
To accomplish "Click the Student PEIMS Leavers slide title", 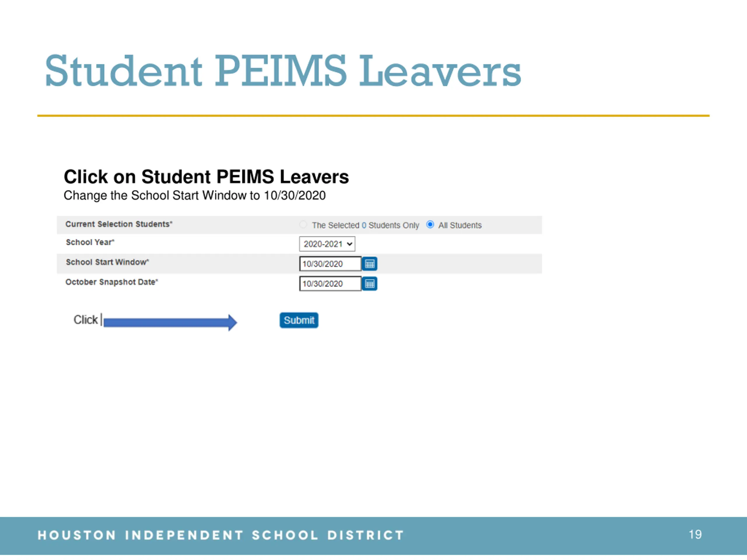I will [x=283, y=71].
